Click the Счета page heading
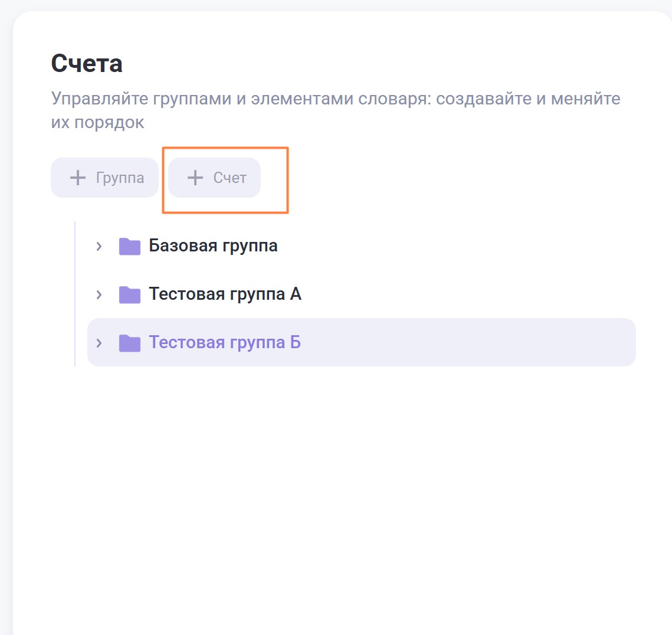The width and height of the screenshot is (672, 635). (87, 64)
